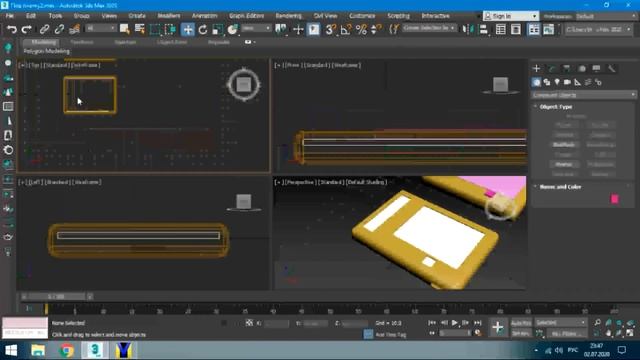
Task: Open the Selected key filter dropdown
Action: pyautogui.click(x=560, y=322)
